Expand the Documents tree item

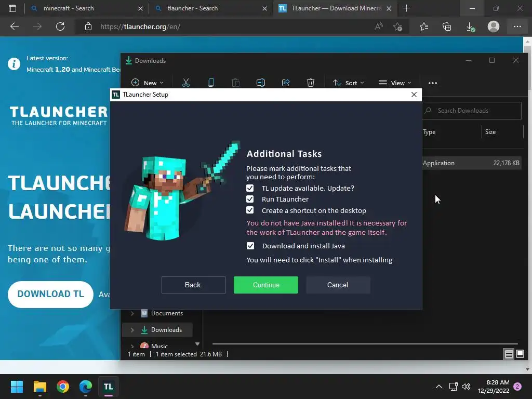(x=132, y=313)
